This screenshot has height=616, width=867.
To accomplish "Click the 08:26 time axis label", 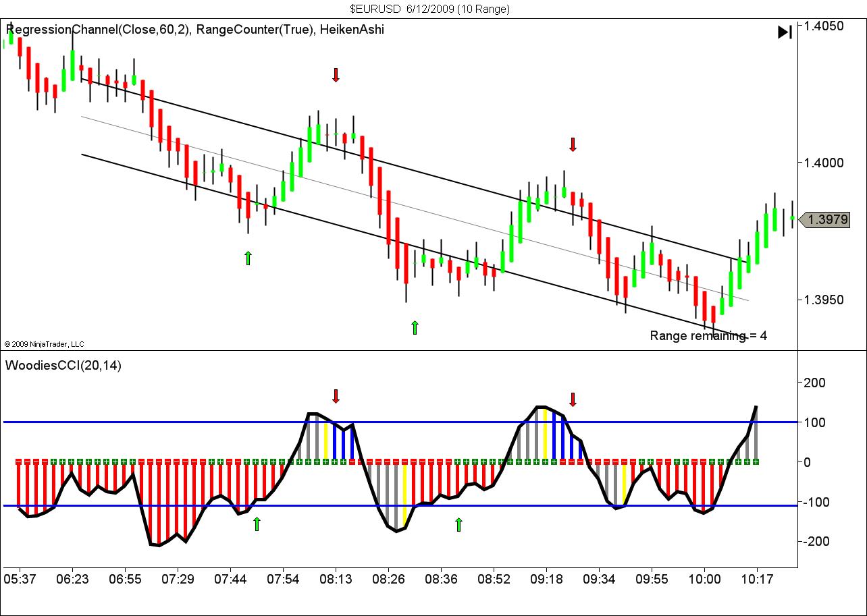I will 388,579.
